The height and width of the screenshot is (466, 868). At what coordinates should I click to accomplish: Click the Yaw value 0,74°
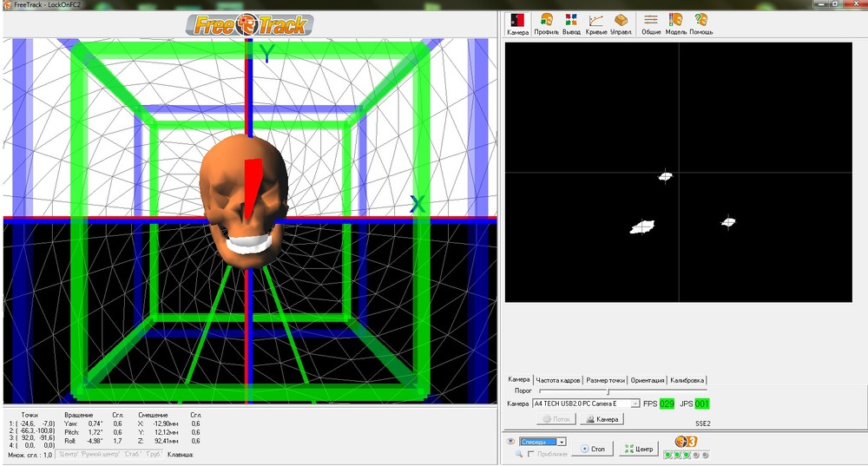(x=95, y=423)
